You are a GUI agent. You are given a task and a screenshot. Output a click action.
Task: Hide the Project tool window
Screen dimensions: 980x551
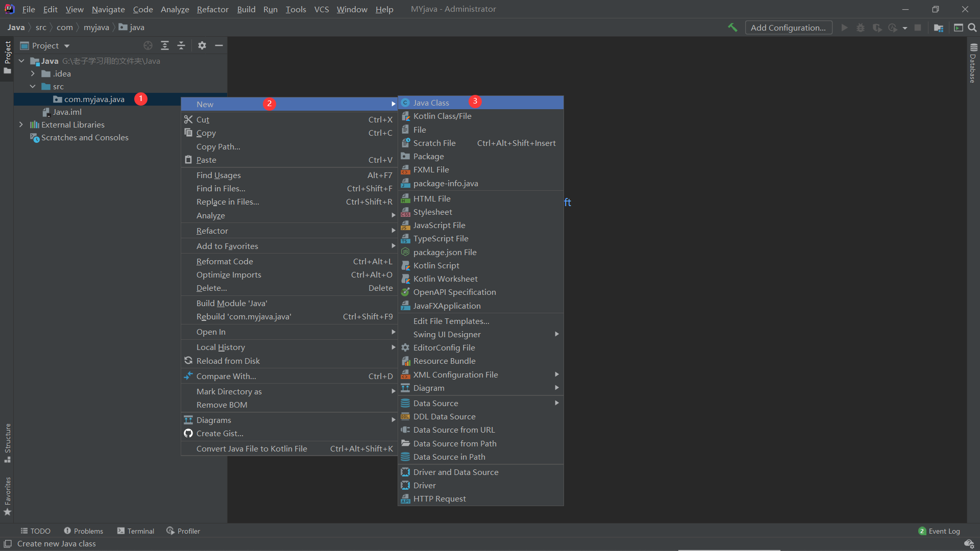219,45
